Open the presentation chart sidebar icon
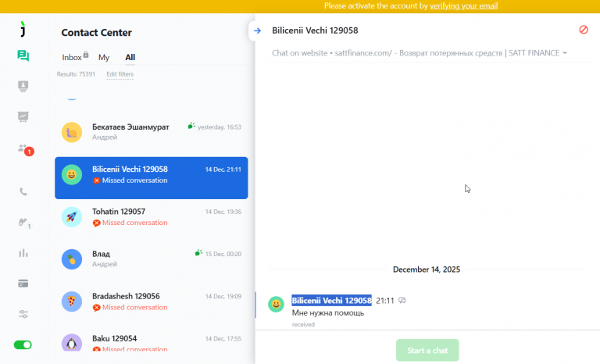The width and height of the screenshot is (600, 364). click(x=23, y=116)
